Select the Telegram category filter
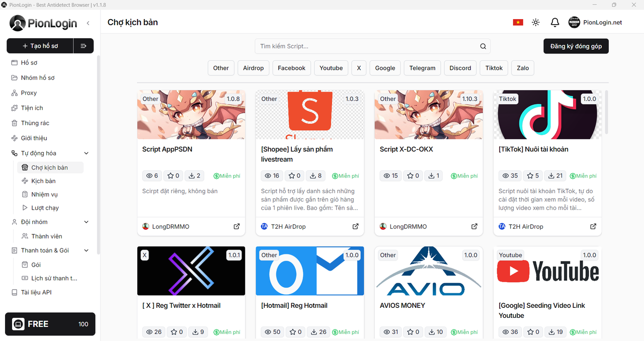Image resolution: width=644 pixels, height=341 pixels. [422, 68]
